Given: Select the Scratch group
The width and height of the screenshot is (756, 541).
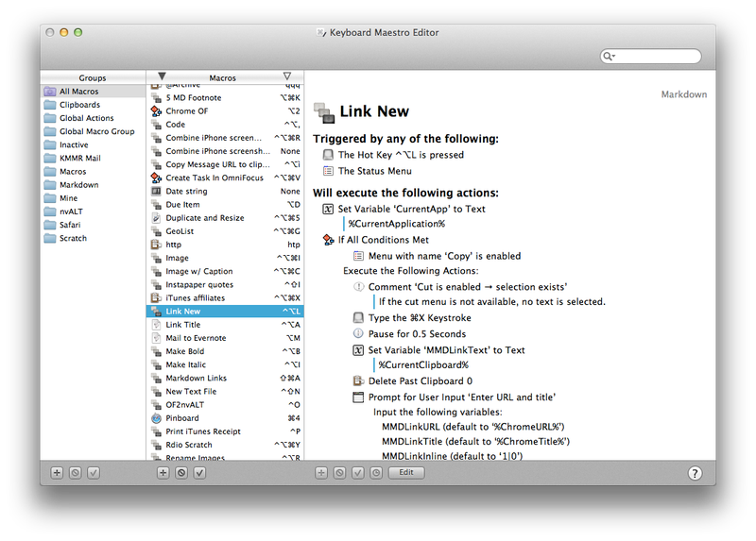Looking at the screenshot, I should tap(93, 238).
